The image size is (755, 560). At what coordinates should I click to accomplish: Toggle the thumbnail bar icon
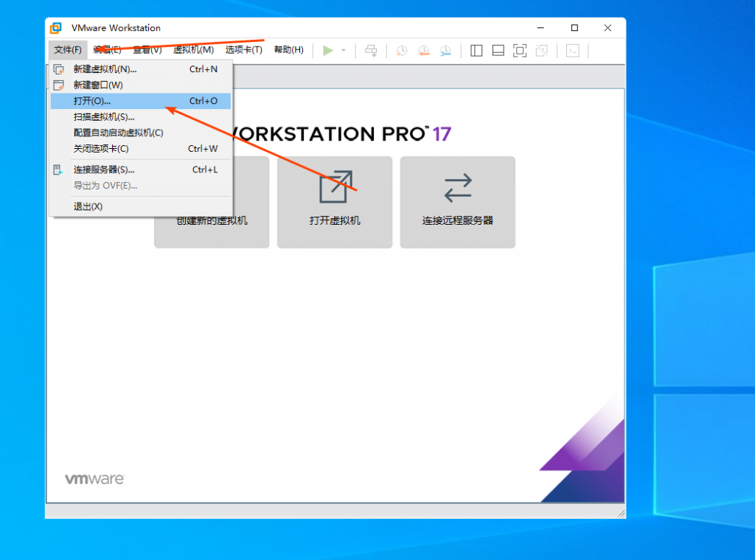pos(498,50)
